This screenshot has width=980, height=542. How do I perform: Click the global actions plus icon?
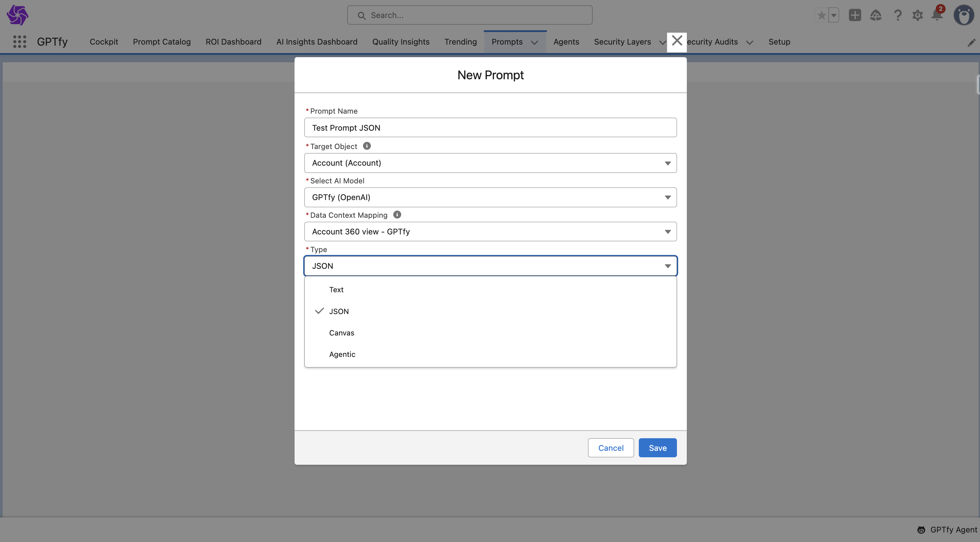[x=854, y=15]
